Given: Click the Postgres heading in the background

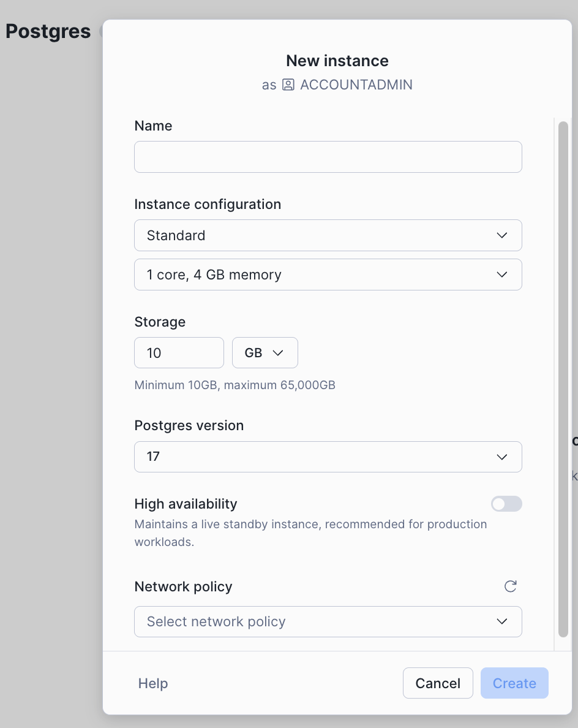Looking at the screenshot, I should point(48,31).
